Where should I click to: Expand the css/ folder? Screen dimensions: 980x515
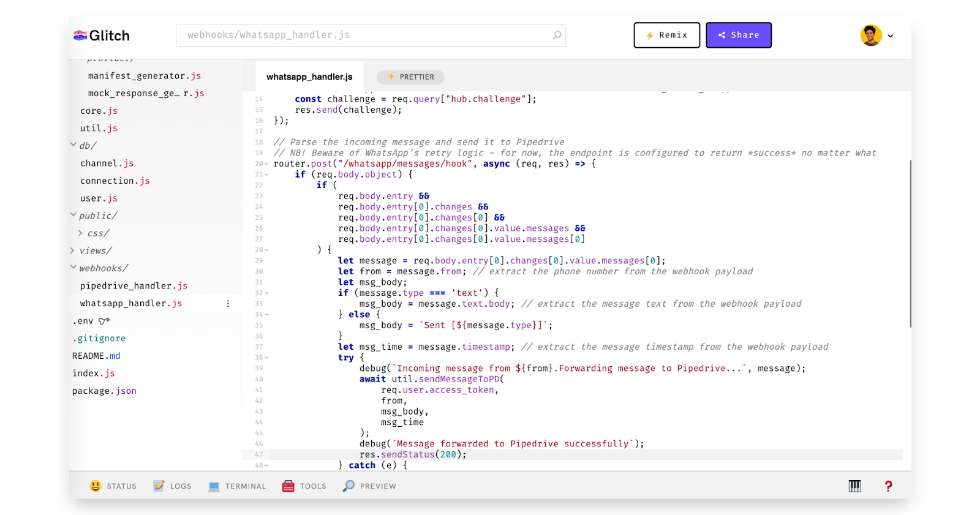click(x=80, y=233)
